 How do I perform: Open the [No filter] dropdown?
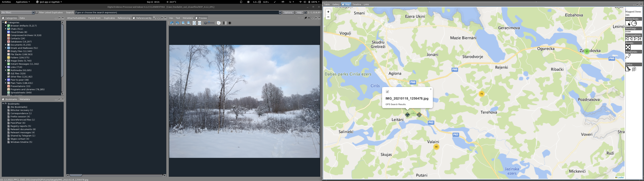33,13
